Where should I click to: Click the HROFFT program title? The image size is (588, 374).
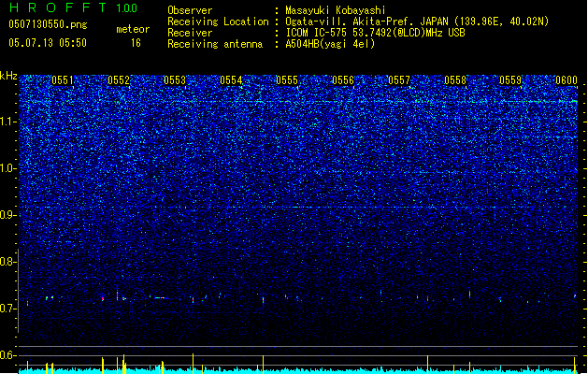(x=58, y=7)
